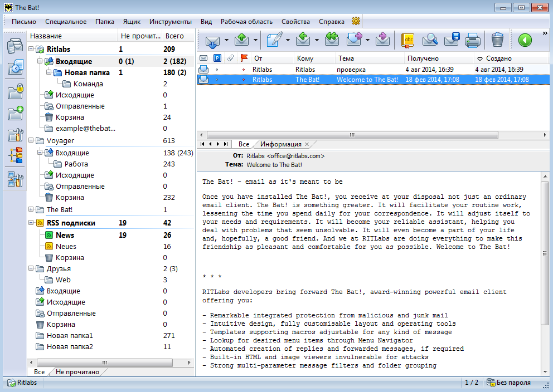Click the Send queued mail toolbar icon
This screenshot has height=392, width=553.
point(242,40)
